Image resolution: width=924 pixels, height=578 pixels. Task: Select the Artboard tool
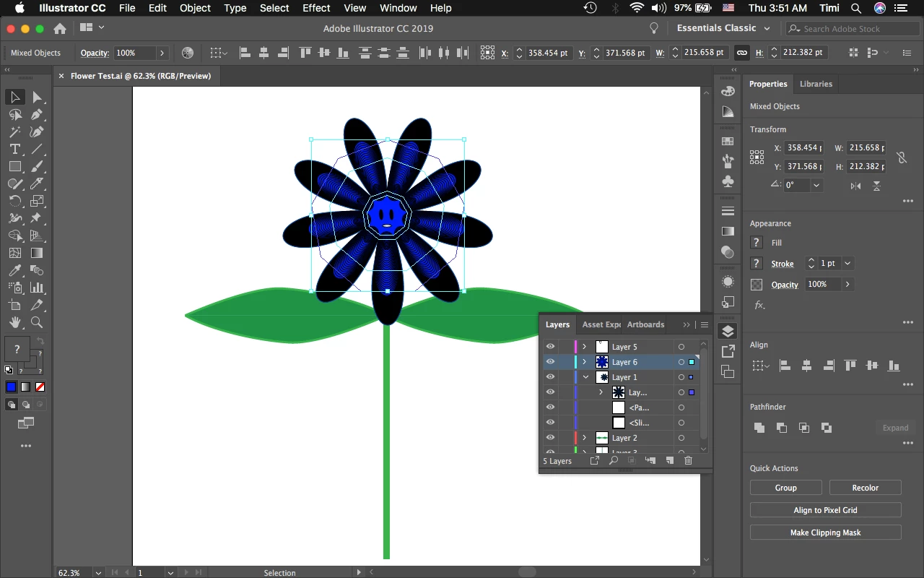point(15,305)
